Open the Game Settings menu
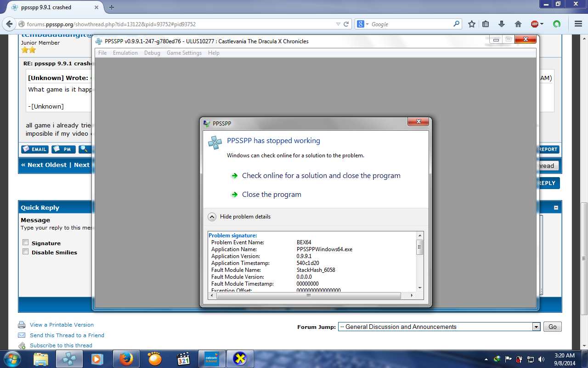The height and width of the screenshot is (368, 588). pyautogui.click(x=184, y=53)
